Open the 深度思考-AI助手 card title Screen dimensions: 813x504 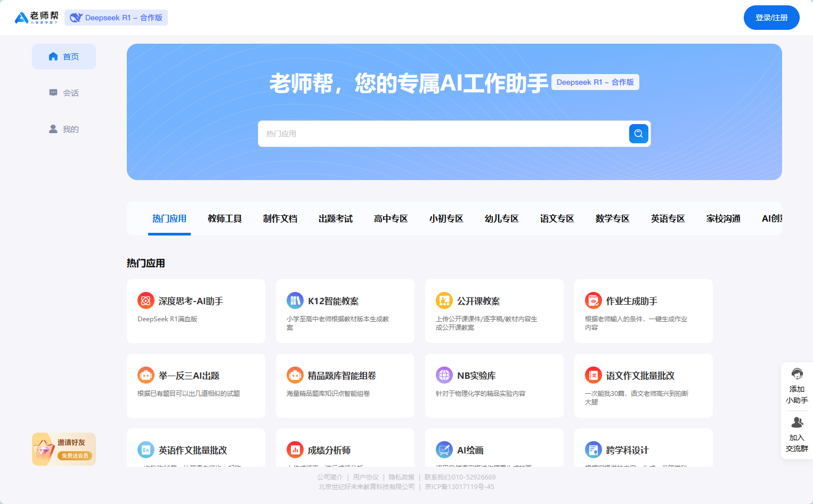pos(191,301)
